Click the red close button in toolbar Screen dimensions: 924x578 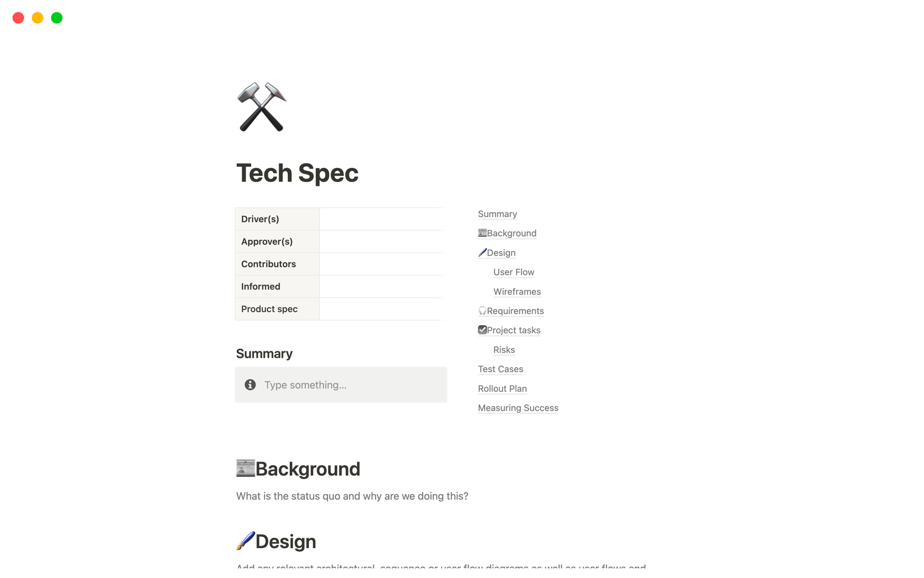coord(17,17)
